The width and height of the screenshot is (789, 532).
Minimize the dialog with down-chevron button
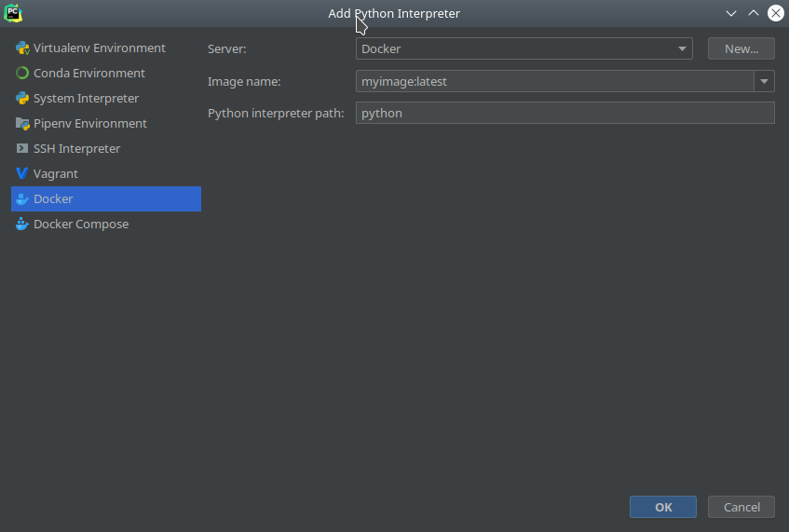[x=731, y=14]
